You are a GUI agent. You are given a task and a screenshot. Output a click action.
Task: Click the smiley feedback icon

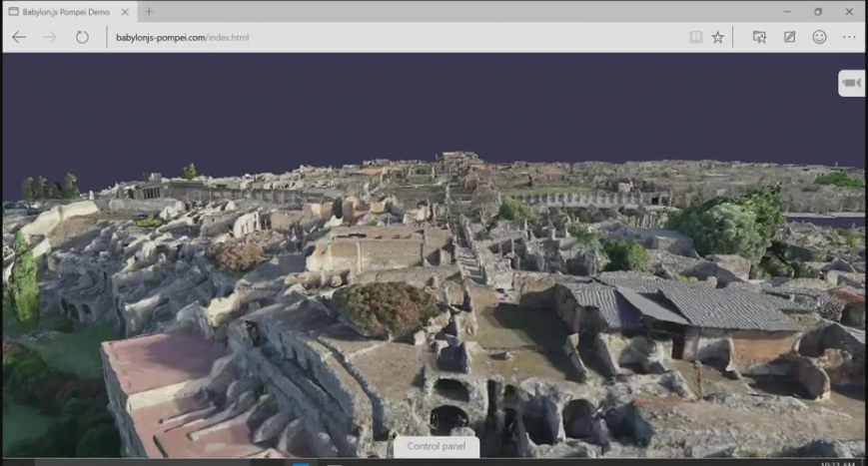(819, 37)
